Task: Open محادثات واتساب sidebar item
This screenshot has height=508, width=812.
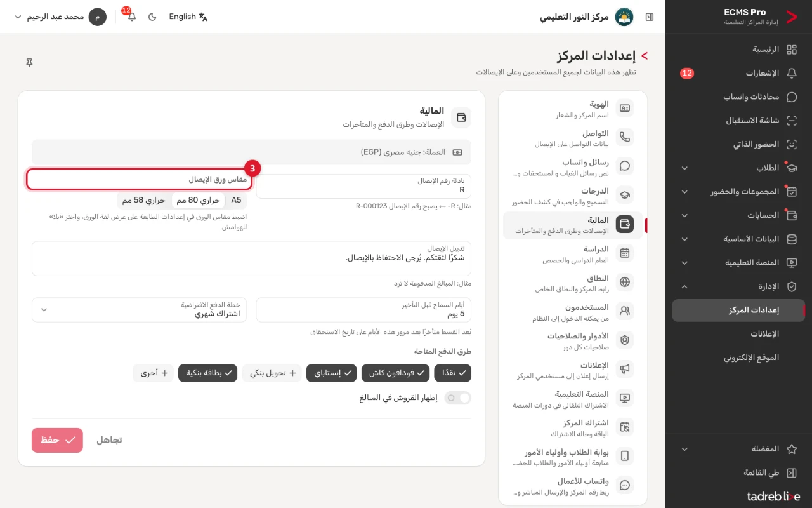Action: tap(738, 97)
